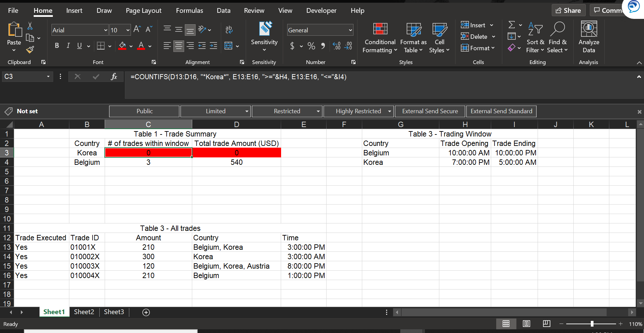Toggle Underline formatting
Image resolution: width=644 pixels, height=333 pixels.
click(x=79, y=46)
